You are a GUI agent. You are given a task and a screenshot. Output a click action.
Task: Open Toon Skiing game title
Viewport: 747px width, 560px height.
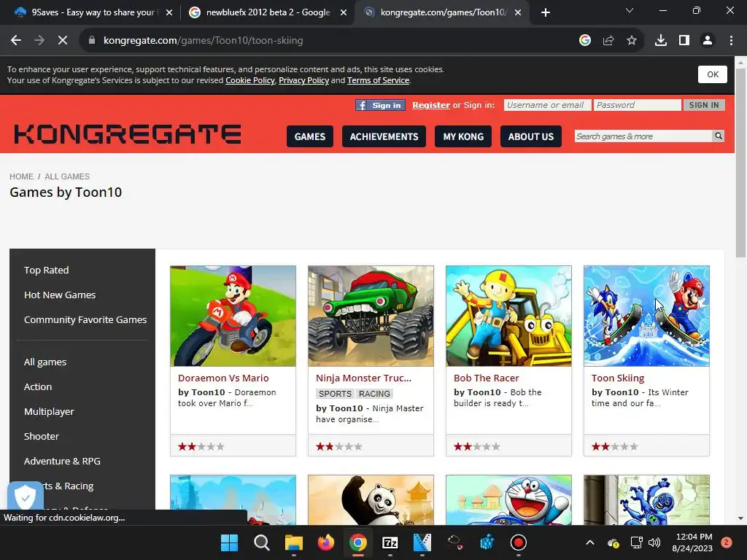[x=618, y=378]
